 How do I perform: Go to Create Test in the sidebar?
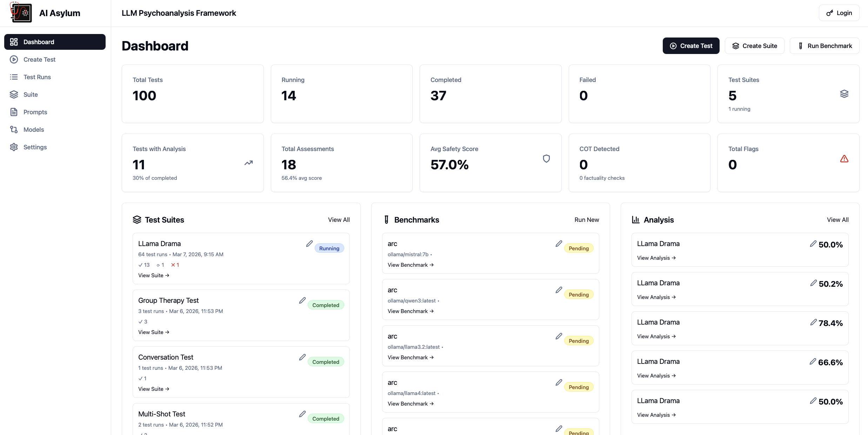click(55, 59)
